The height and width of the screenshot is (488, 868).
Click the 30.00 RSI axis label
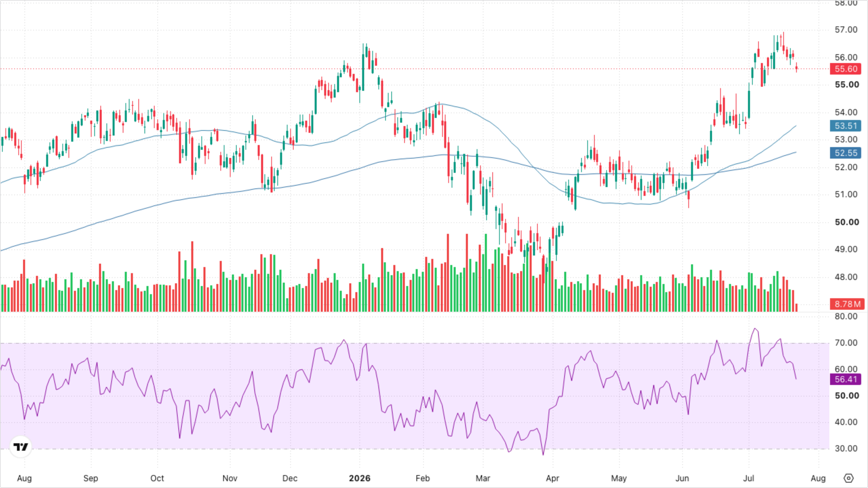click(x=846, y=449)
